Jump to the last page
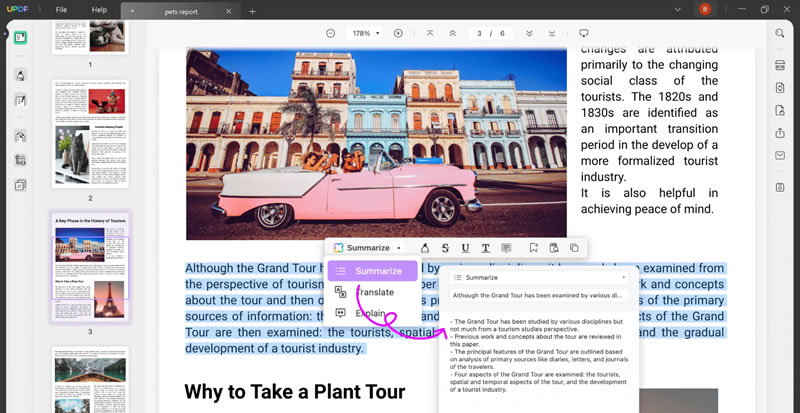 [552, 33]
